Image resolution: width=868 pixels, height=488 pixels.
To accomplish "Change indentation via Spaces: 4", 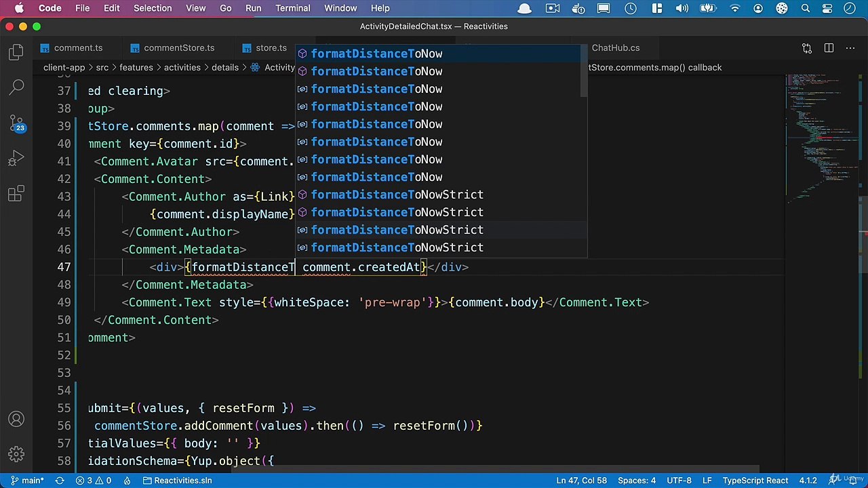I will coord(637,481).
